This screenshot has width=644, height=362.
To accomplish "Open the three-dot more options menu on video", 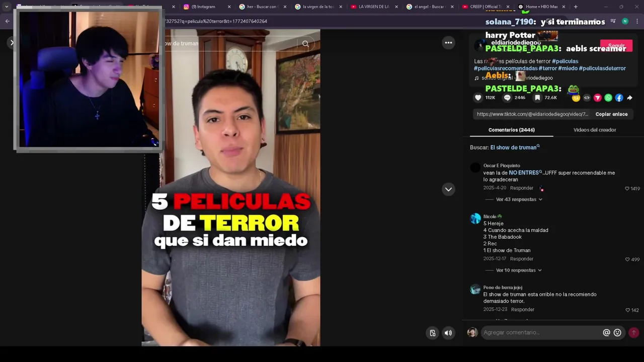I will 448,43.
